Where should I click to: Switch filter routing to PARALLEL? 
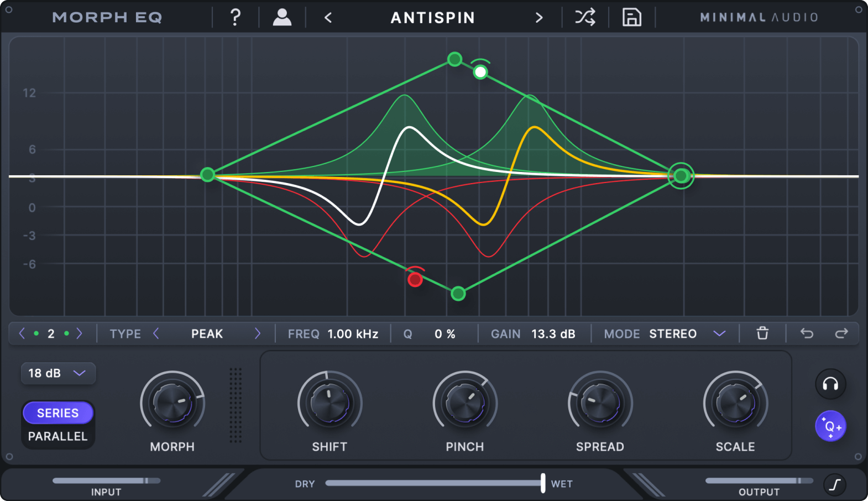tap(58, 436)
